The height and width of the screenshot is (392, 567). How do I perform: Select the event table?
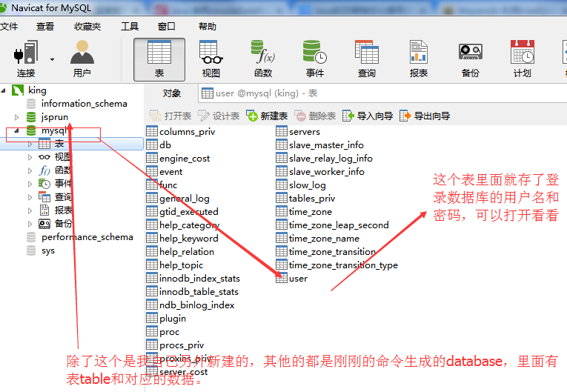click(x=165, y=172)
